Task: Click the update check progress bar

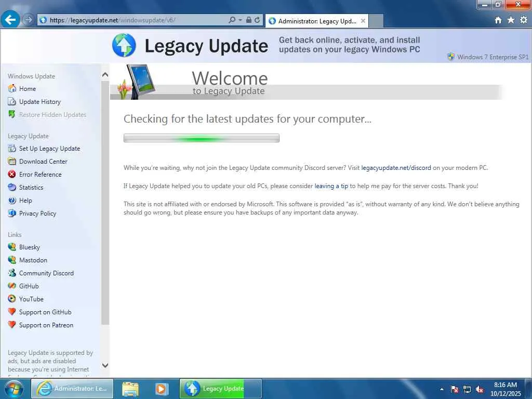Action: click(x=202, y=138)
